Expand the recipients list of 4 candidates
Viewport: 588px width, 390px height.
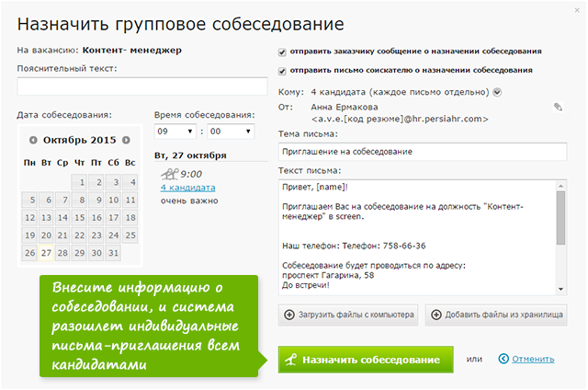click(x=497, y=92)
